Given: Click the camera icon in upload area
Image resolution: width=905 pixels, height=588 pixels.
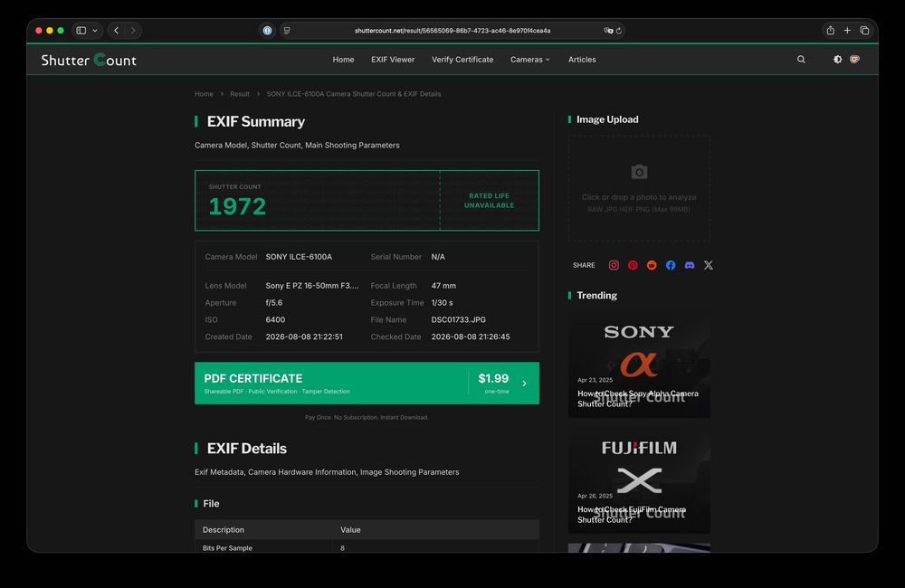Looking at the screenshot, I should point(639,172).
